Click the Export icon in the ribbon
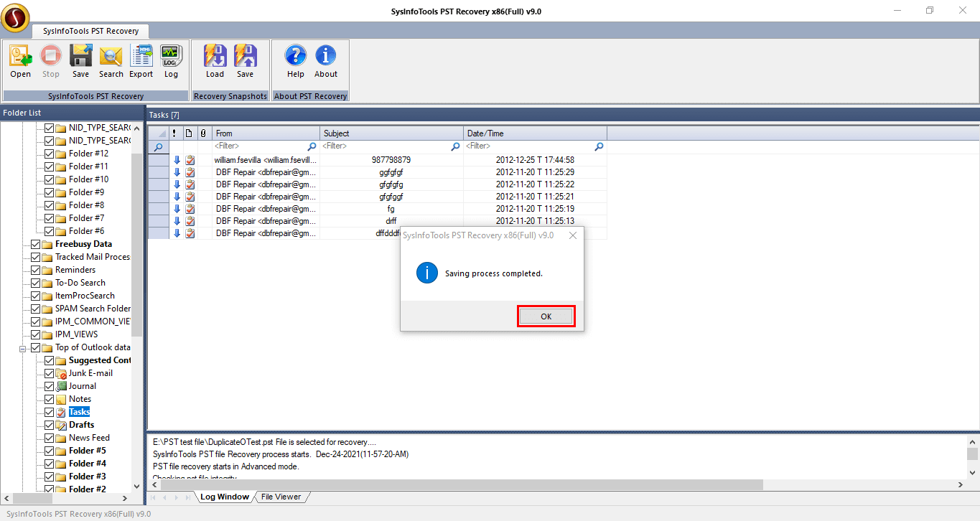 141,56
